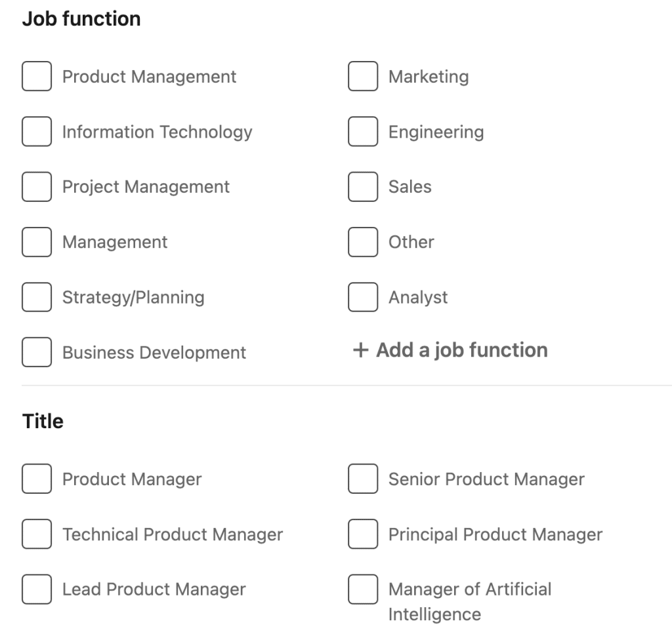Viewport: 672px width, 642px height.
Task: Check the Other job function option
Action: (x=363, y=242)
